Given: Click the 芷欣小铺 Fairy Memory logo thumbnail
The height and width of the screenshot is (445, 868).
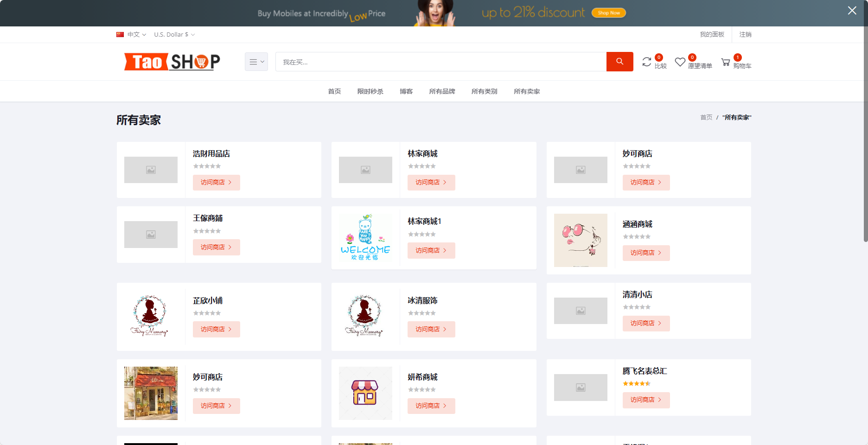Looking at the screenshot, I should coord(151,317).
